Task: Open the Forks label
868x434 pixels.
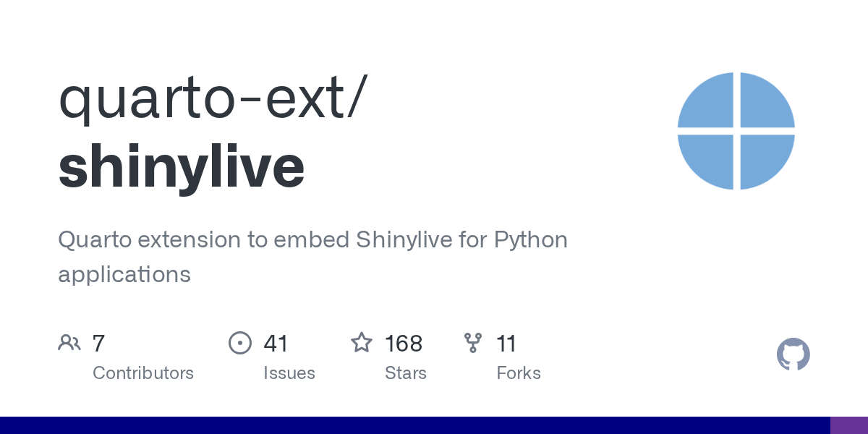Action: point(519,373)
